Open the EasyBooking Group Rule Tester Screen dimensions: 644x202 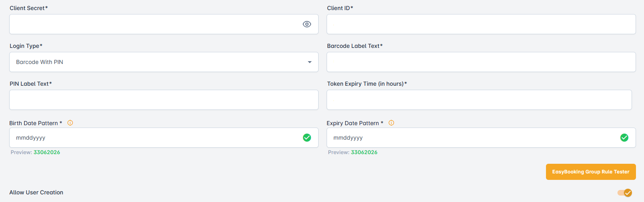pyautogui.click(x=591, y=172)
